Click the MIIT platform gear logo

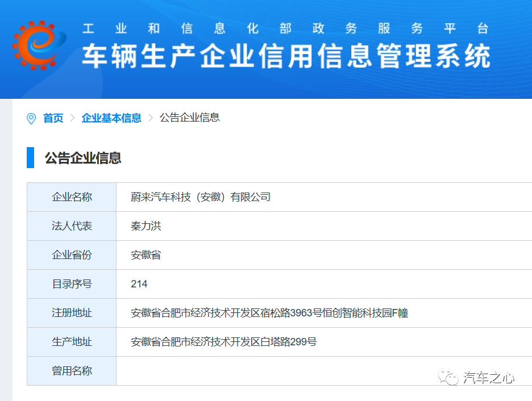point(38,45)
